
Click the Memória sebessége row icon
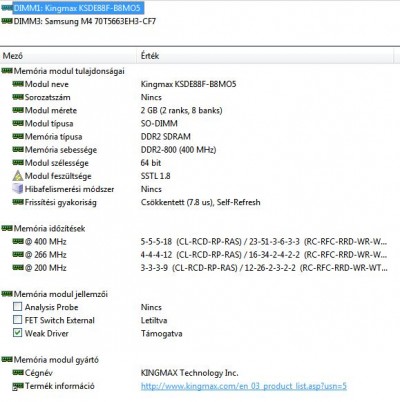(18, 149)
